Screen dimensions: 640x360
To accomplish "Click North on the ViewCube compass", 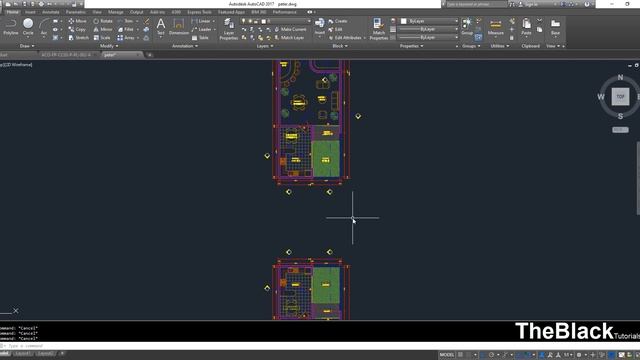I will tap(620, 77).
